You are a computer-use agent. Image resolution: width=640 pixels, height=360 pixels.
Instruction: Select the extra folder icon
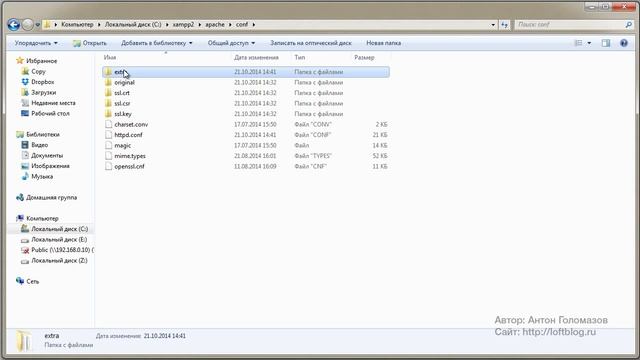[x=108, y=72]
